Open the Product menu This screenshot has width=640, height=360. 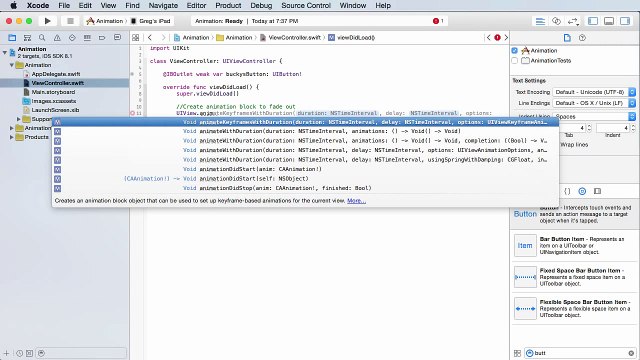pos(228,5)
